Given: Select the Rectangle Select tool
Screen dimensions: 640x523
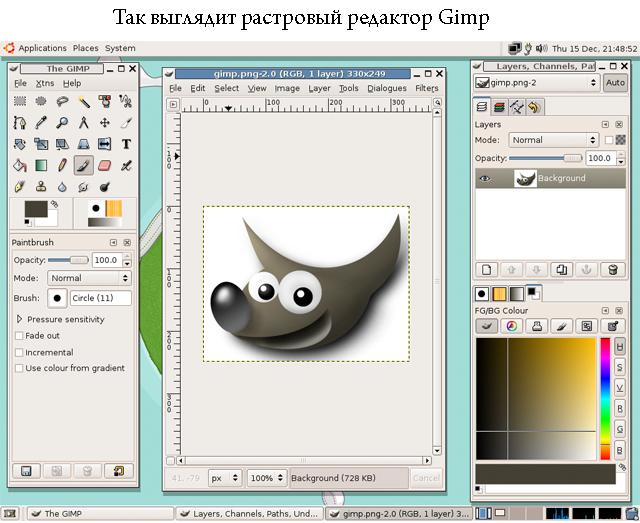Looking at the screenshot, I should 20,101.
